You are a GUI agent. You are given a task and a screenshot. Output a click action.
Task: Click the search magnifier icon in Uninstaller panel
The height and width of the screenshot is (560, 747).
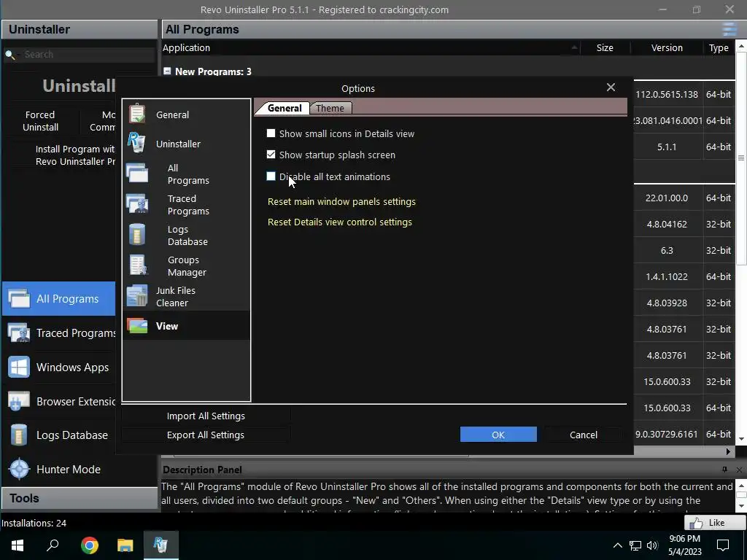(x=10, y=55)
